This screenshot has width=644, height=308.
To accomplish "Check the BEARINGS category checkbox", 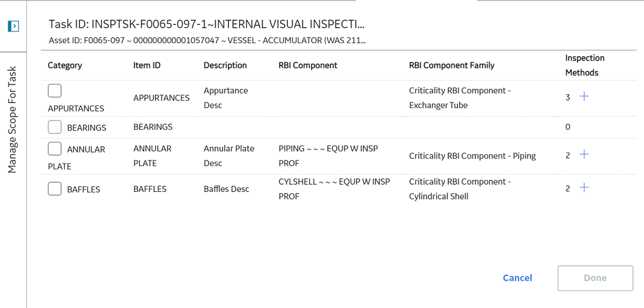I will [55, 127].
